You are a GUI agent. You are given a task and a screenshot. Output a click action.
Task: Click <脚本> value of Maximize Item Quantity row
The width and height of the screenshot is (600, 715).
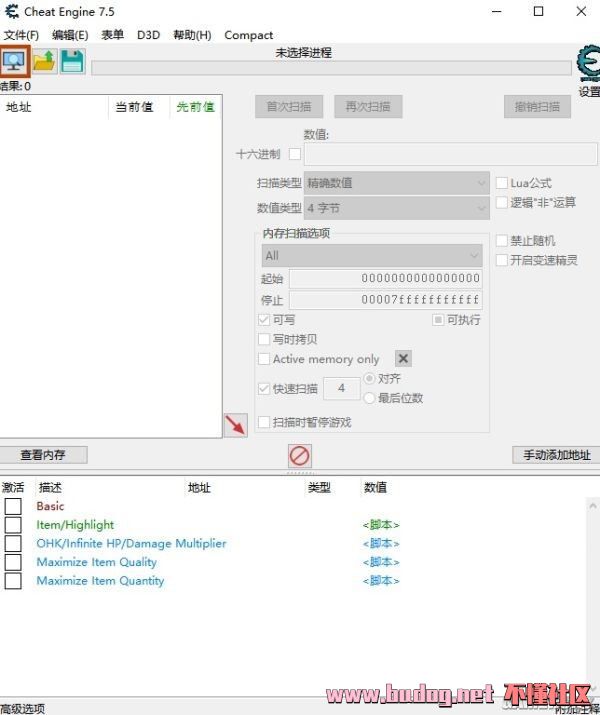click(381, 581)
